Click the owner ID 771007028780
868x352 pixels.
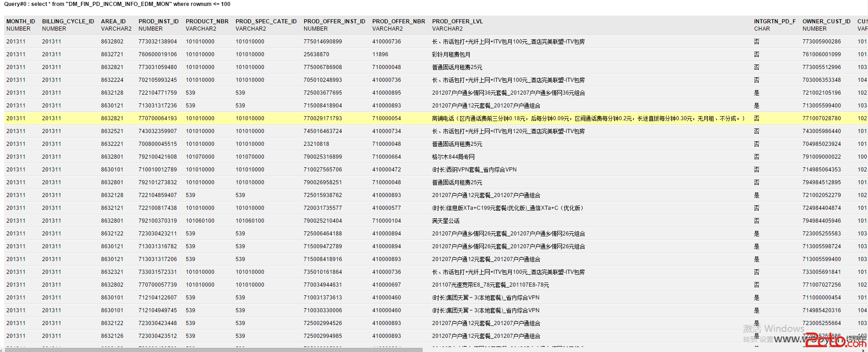(x=822, y=118)
